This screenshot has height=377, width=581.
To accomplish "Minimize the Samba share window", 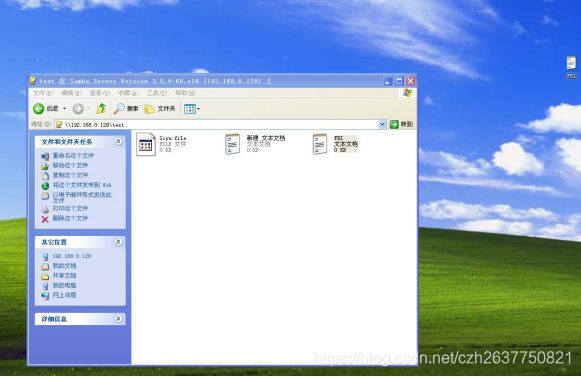I will click(387, 81).
